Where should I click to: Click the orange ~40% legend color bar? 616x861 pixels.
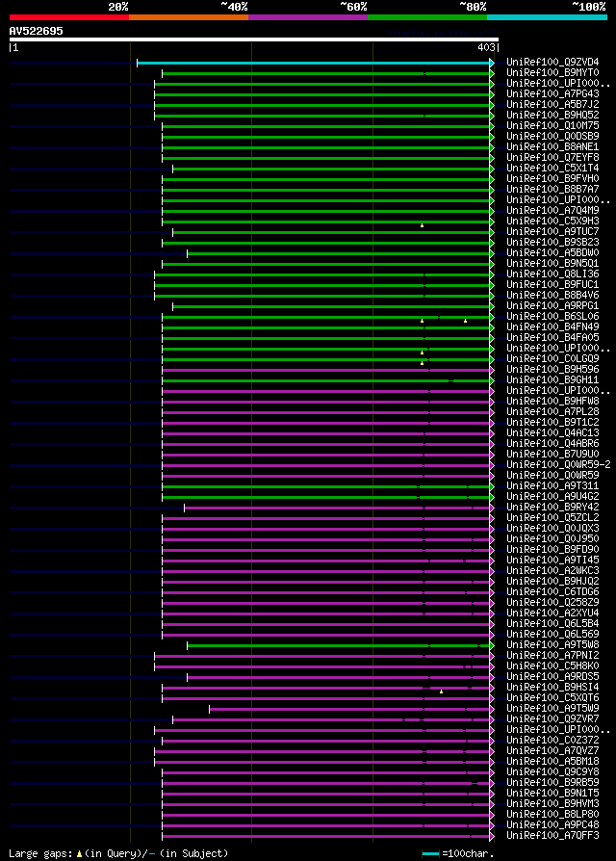189,17
